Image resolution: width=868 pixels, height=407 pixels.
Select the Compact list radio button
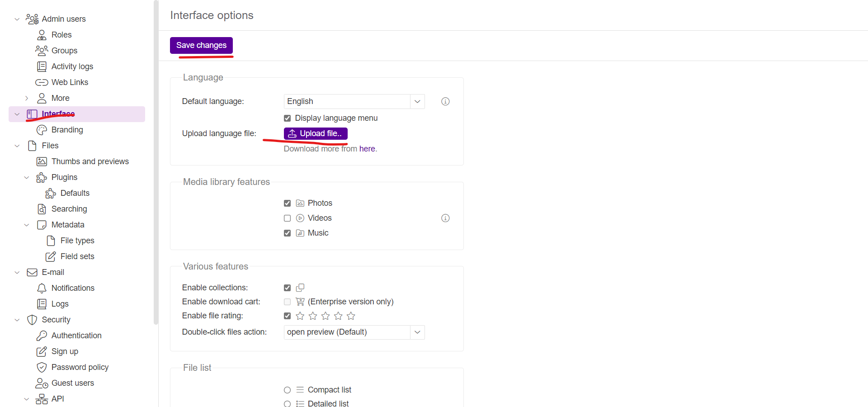[287, 390]
